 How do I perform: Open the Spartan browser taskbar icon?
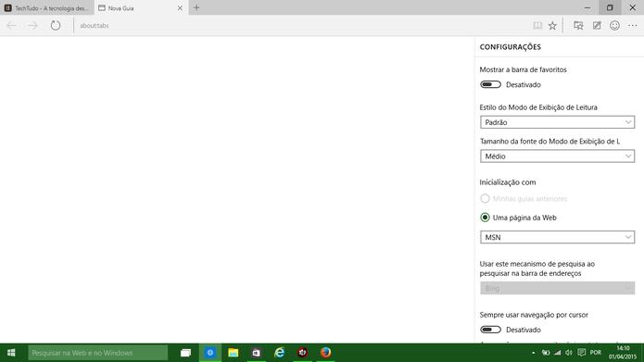point(209,353)
